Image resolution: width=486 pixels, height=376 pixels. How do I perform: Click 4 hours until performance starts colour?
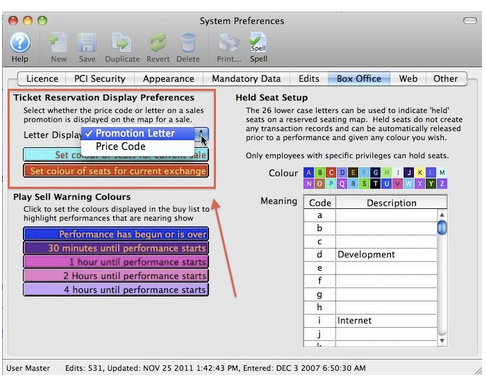(x=116, y=290)
